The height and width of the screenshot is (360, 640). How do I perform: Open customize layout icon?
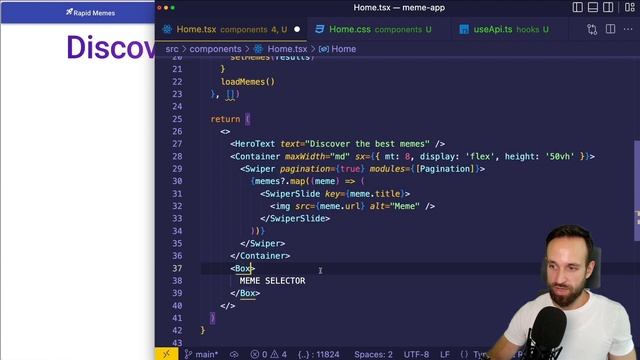point(629,7)
